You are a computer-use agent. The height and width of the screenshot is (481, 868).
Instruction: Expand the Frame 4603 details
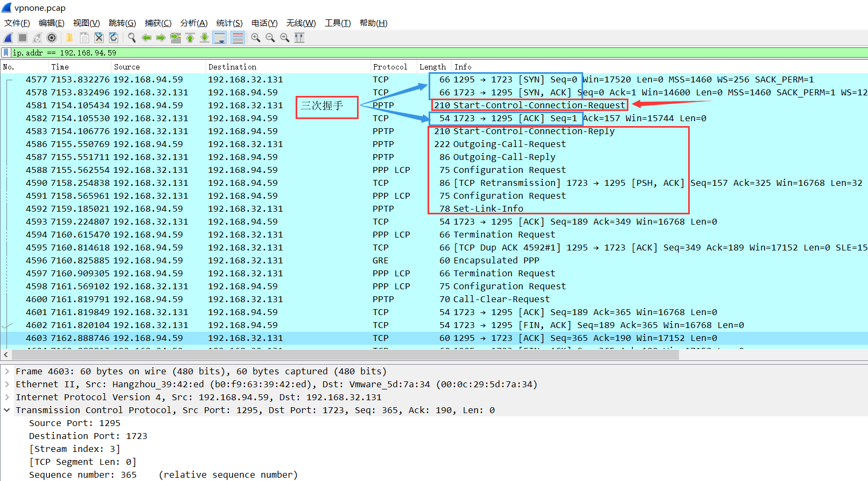7,372
